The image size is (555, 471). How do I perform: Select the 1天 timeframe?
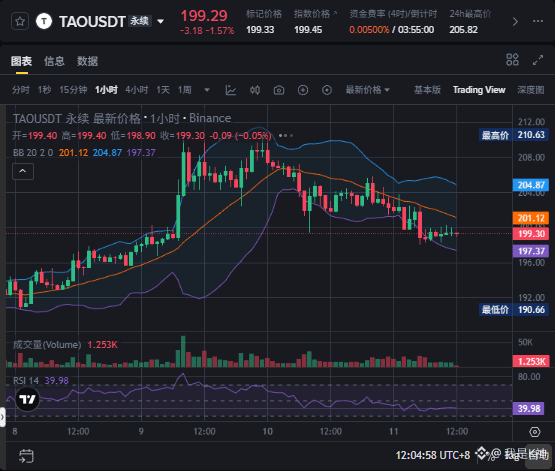(x=163, y=90)
